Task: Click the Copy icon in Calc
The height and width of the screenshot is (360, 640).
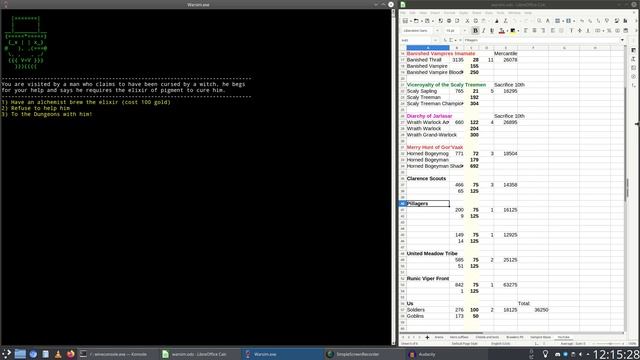Action: tap(476, 21)
